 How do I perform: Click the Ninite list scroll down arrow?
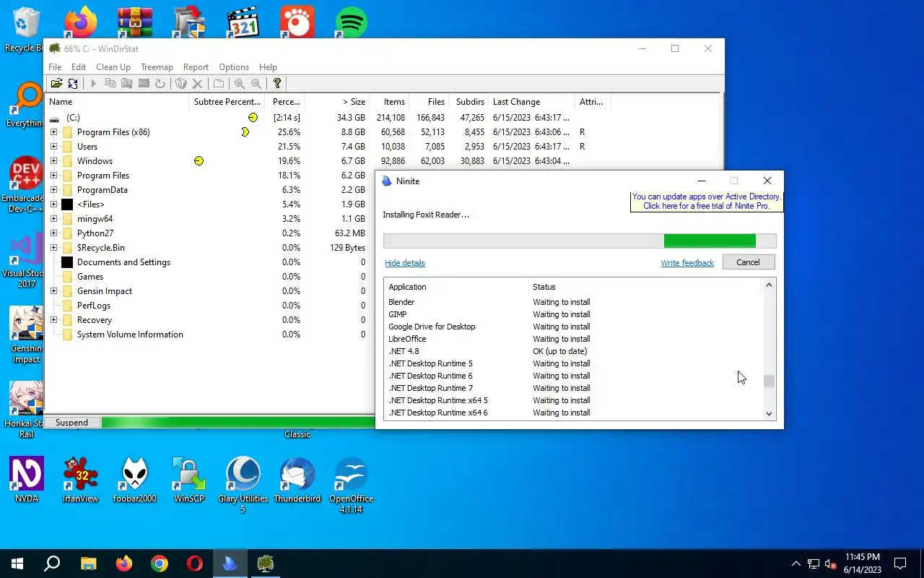(769, 413)
